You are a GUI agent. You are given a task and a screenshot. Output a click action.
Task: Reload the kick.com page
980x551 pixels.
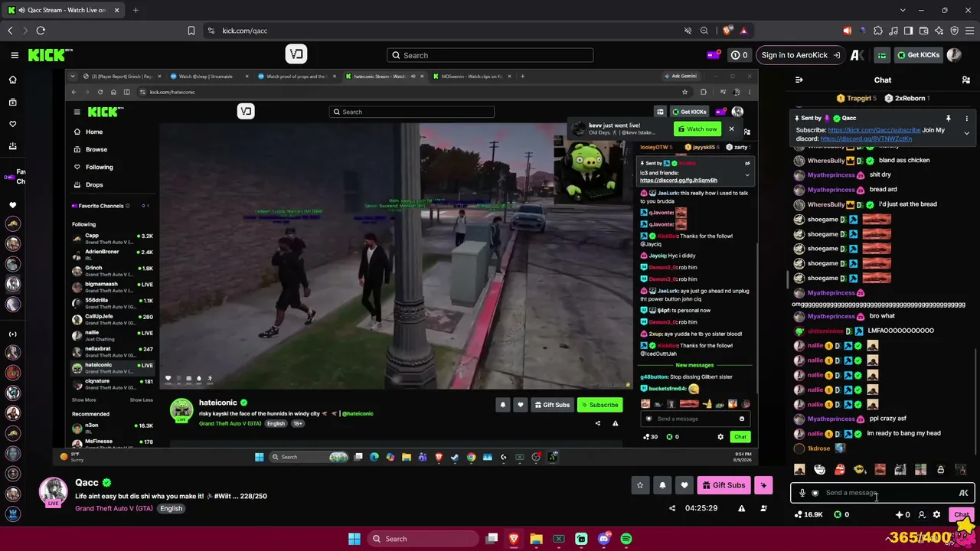41,31
